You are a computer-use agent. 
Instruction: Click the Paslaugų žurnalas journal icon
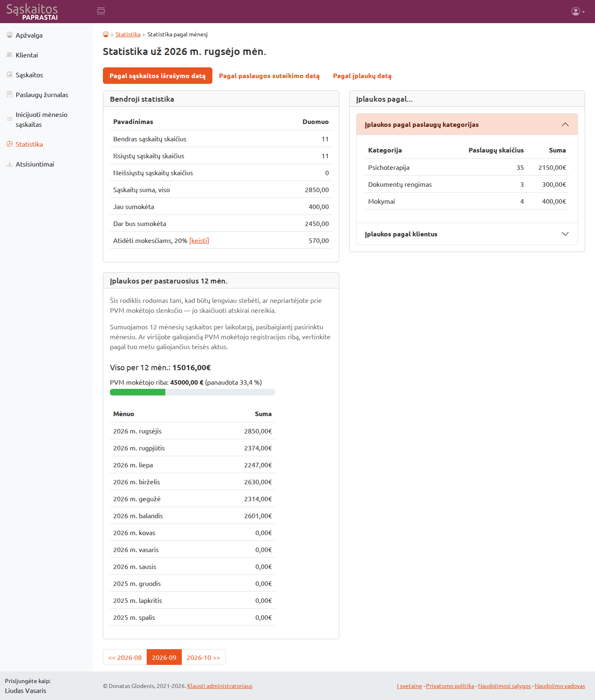10,95
